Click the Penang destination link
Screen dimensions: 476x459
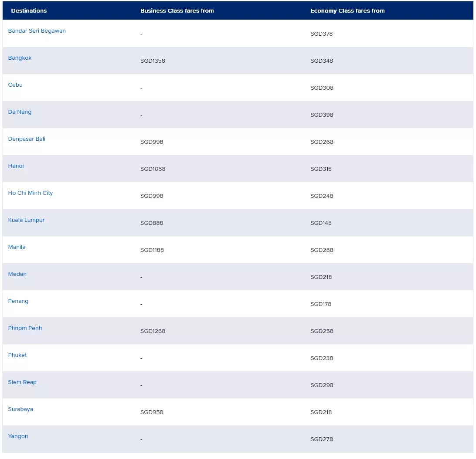tap(18, 301)
